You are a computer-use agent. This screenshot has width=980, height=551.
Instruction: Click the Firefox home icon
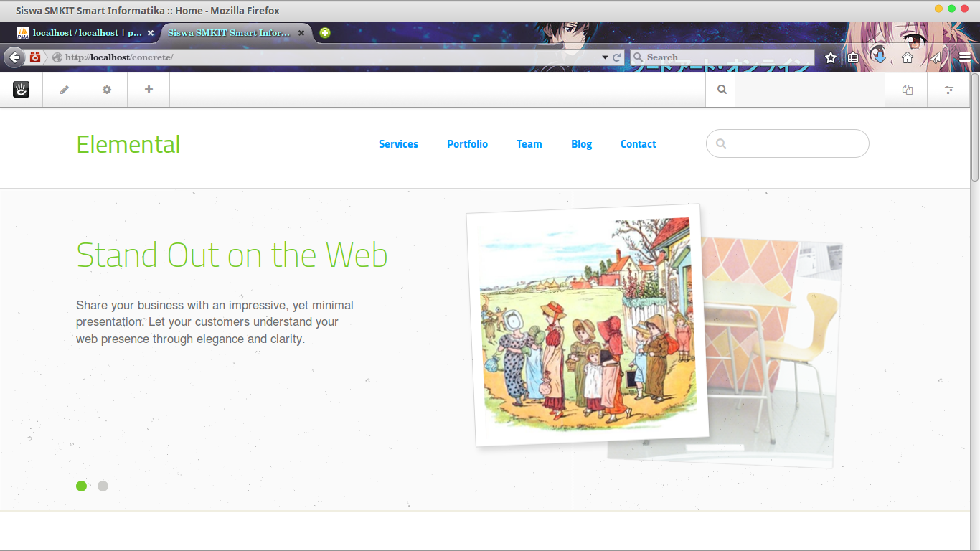click(908, 57)
